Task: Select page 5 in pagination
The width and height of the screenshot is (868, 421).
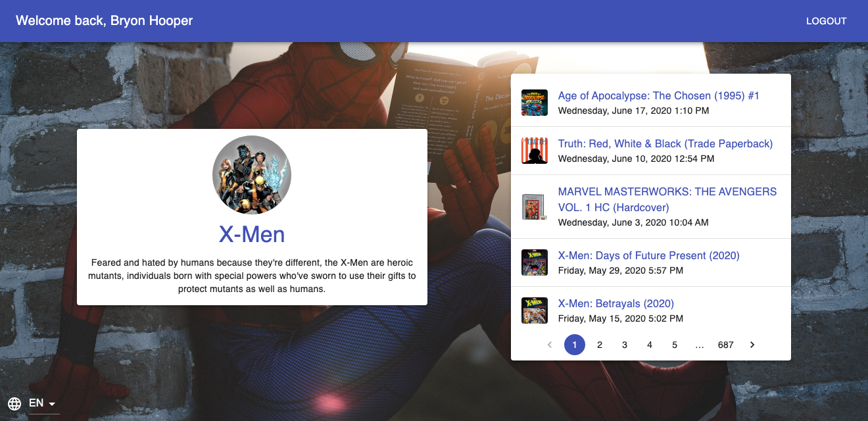Action: click(674, 344)
